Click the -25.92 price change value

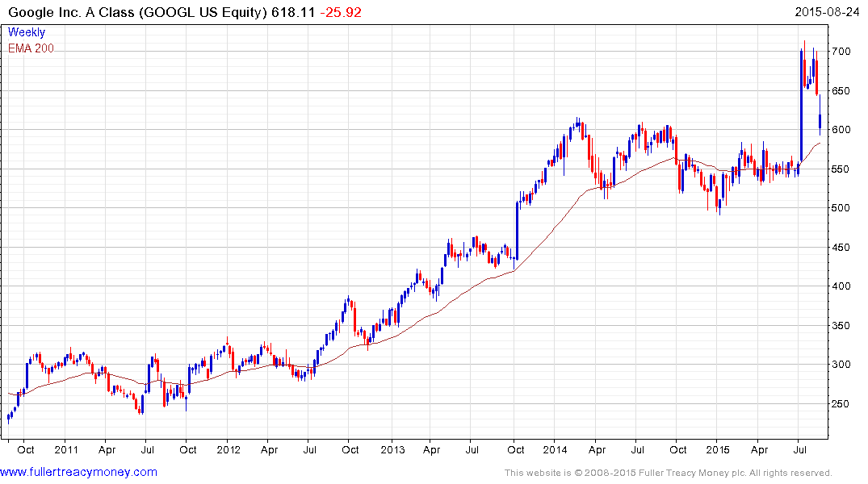pyautogui.click(x=341, y=12)
